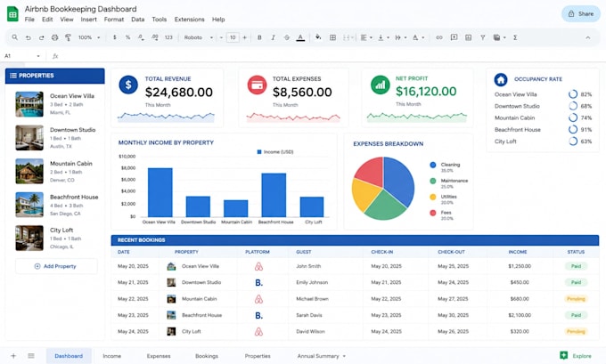This screenshot has height=364, width=606.
Task: Open the Roboto font dropdown
Action: [198, 37]
